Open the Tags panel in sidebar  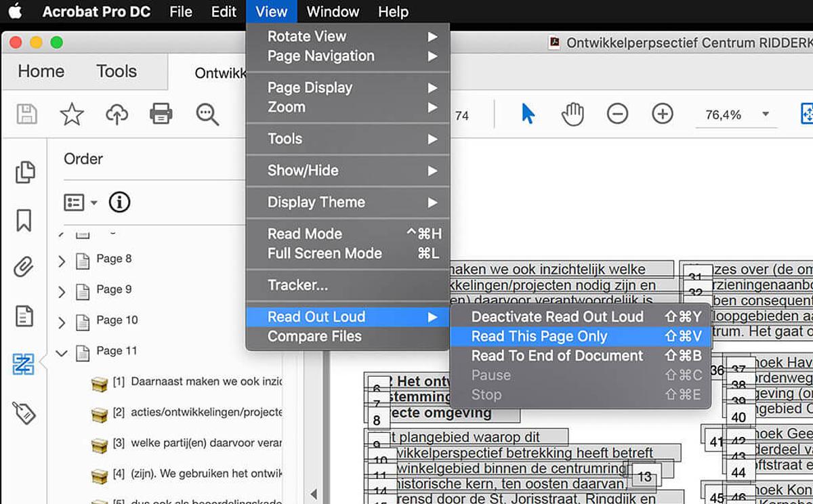point(24,412)
